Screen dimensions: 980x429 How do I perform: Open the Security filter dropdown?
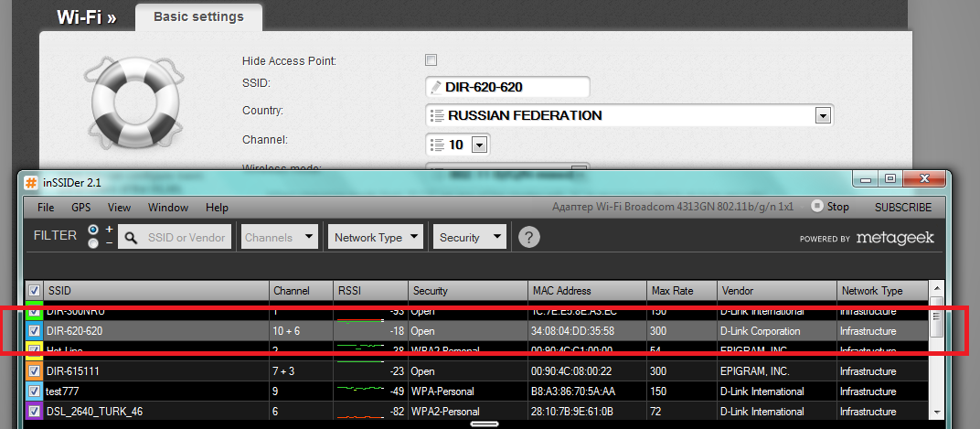(x=469, y=237)
